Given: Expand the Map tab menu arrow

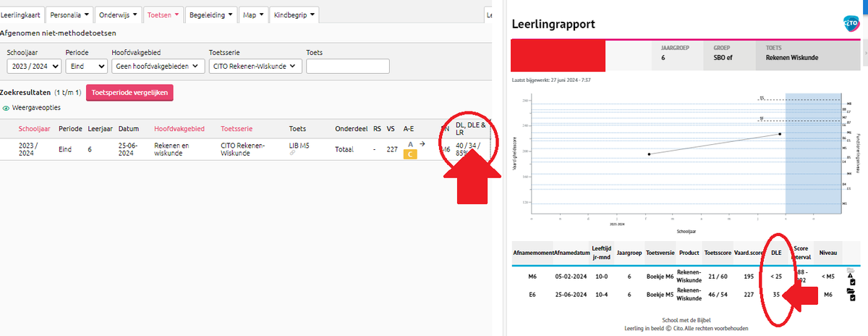Looking at the screenshot, I should (x=261, y=14).
